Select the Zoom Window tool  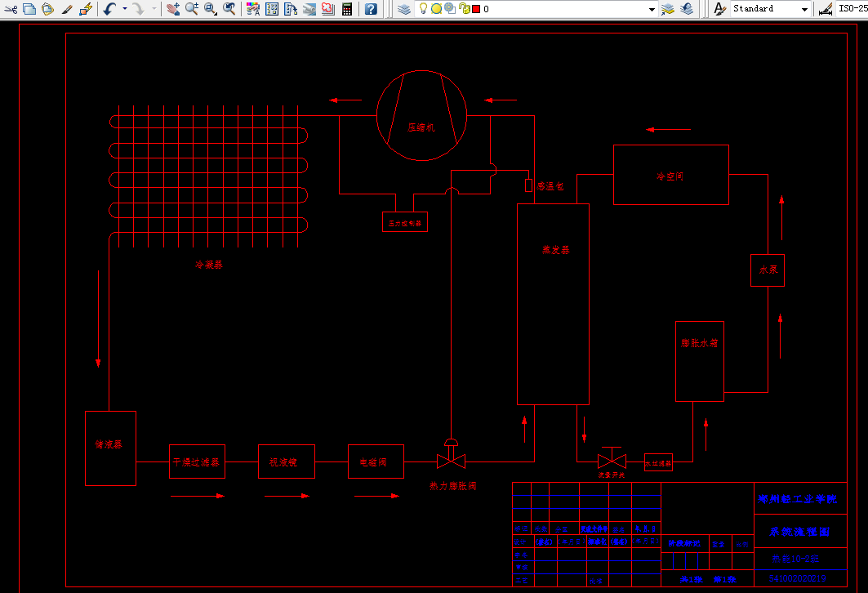(211, 9)
